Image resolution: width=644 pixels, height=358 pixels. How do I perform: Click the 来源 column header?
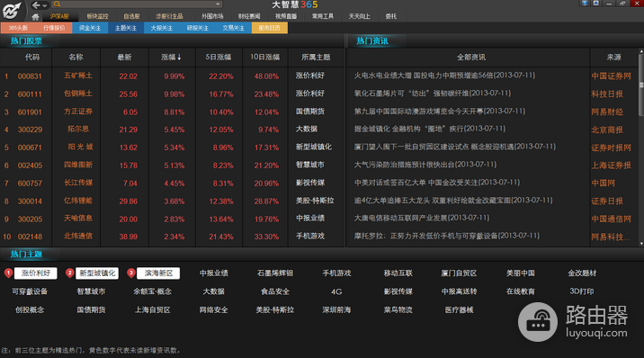tap(613, 58)
